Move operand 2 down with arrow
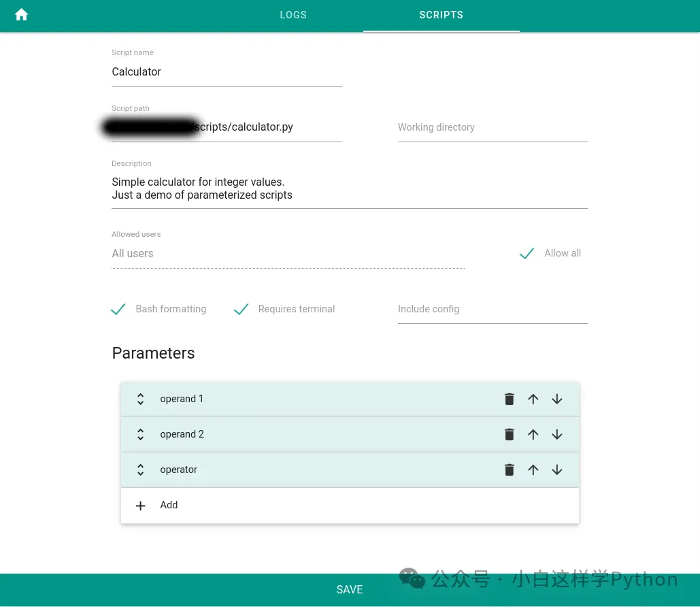Screen dimensions: 700x607 (556, 435)
